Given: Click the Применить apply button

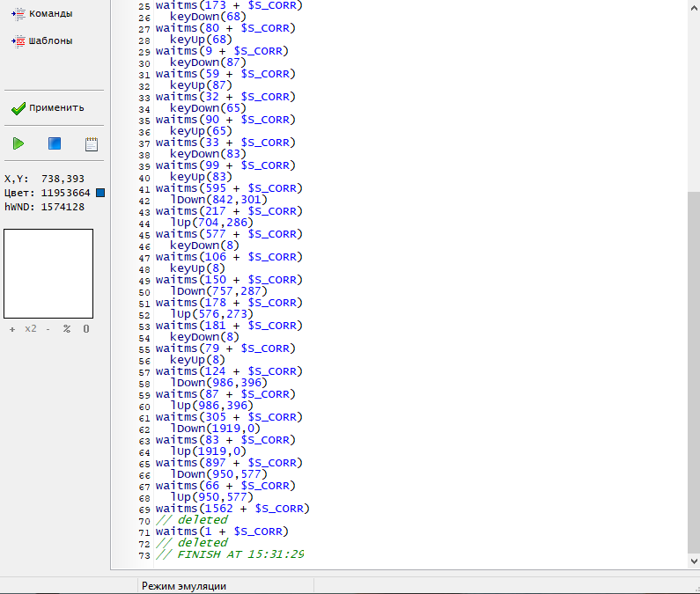Looking at the screenshot, I should 48,108.
